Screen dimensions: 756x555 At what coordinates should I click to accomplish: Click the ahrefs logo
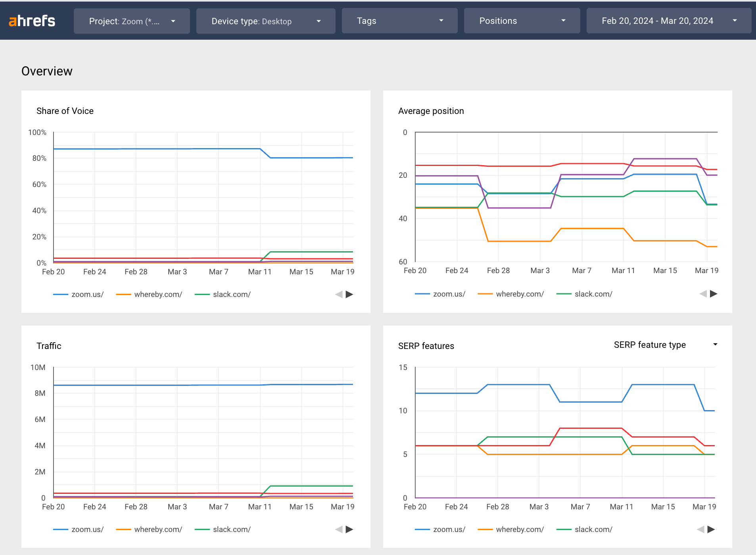click(x=32, y=21)
